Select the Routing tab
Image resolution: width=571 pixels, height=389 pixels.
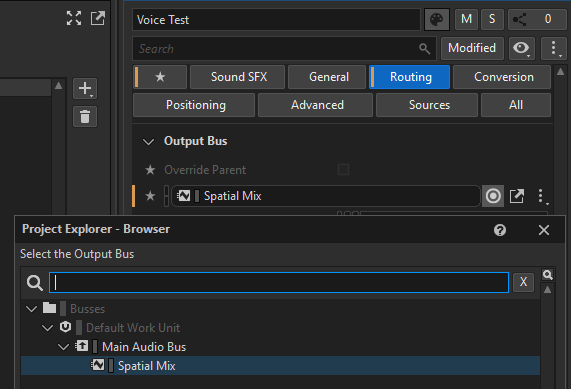pos(410,77)
